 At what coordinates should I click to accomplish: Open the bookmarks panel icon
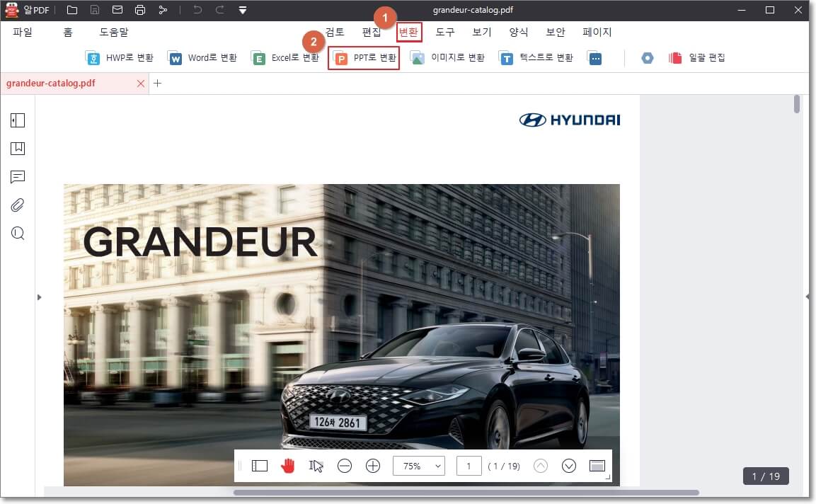click(18, 149)
